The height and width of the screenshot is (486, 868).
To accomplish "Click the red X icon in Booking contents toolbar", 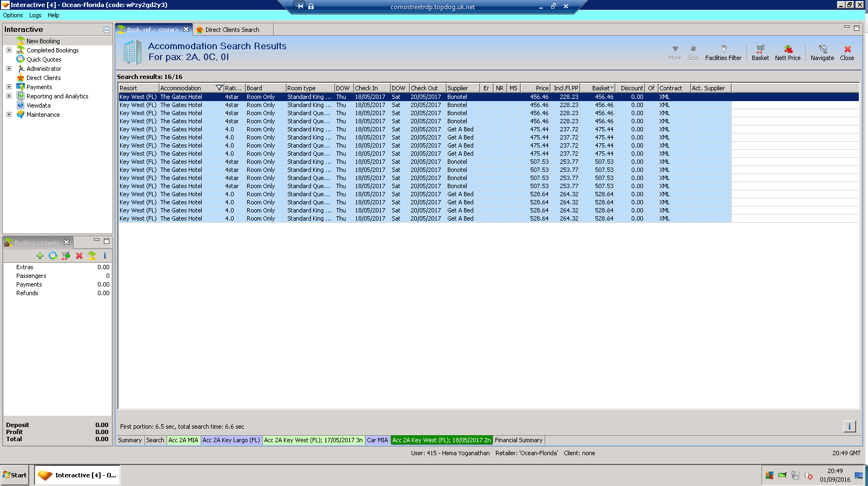I will [79, 256].
